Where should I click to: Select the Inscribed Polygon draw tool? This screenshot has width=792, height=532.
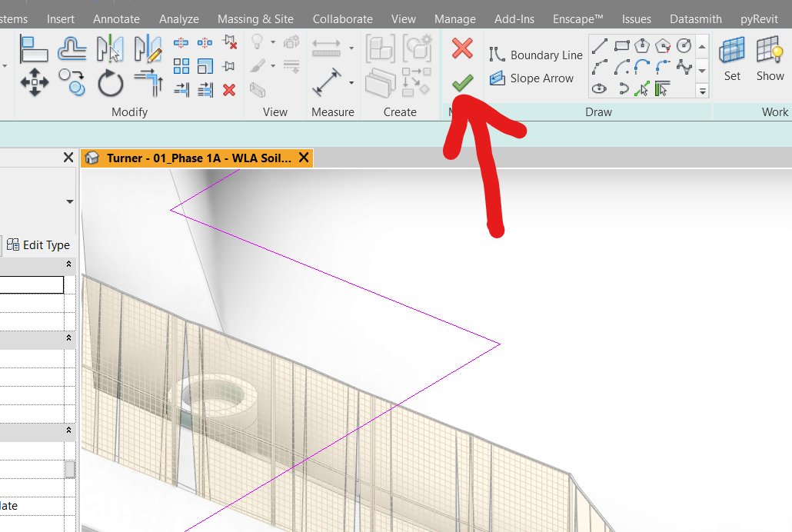[642, 45]
